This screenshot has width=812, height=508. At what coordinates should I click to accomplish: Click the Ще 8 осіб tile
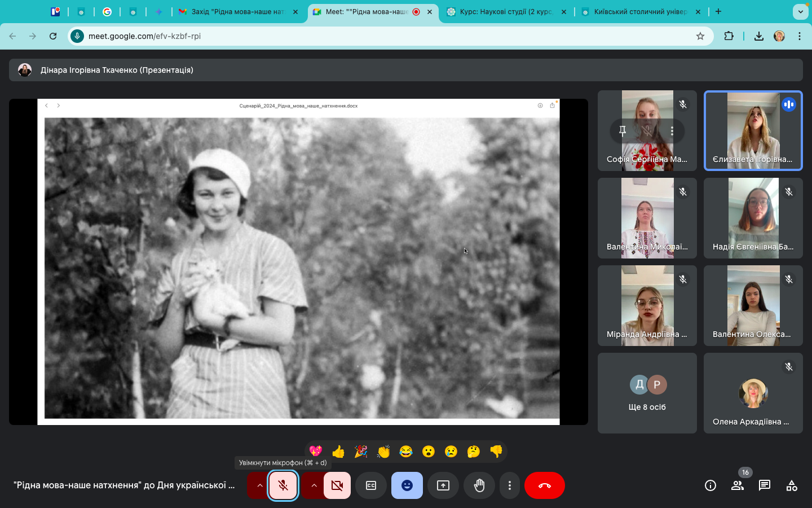point(647,393)
